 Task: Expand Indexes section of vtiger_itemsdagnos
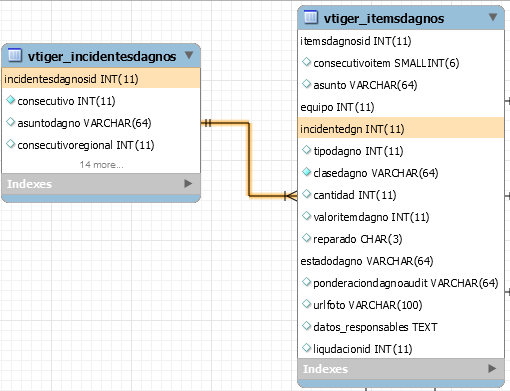point(492,368)
